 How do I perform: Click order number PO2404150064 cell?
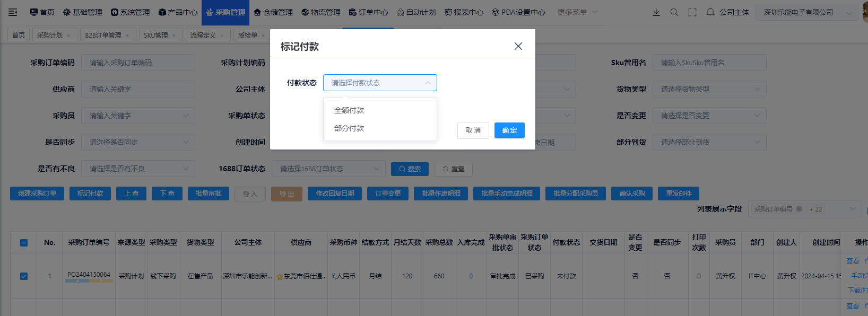pyautogui.click(x=89, y=275)
